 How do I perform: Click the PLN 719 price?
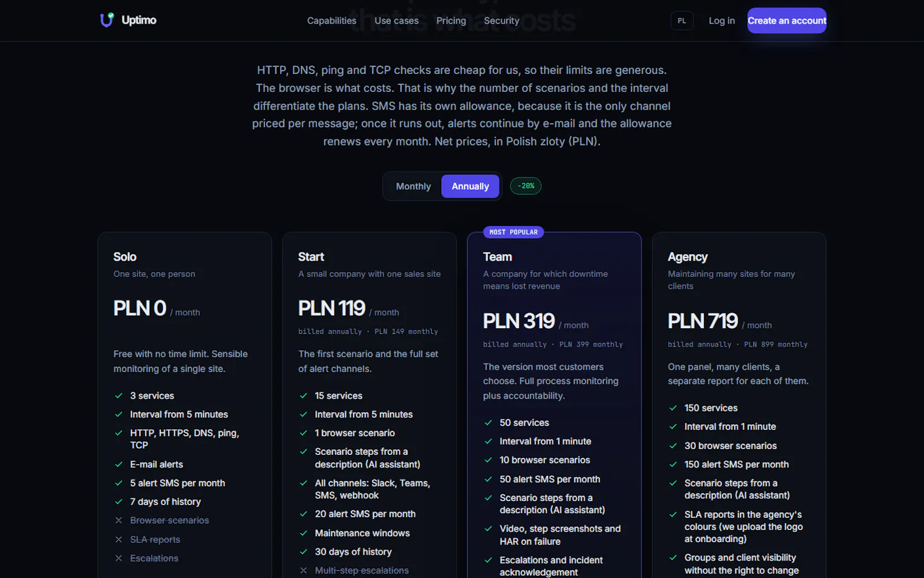[x=703, y=321]
